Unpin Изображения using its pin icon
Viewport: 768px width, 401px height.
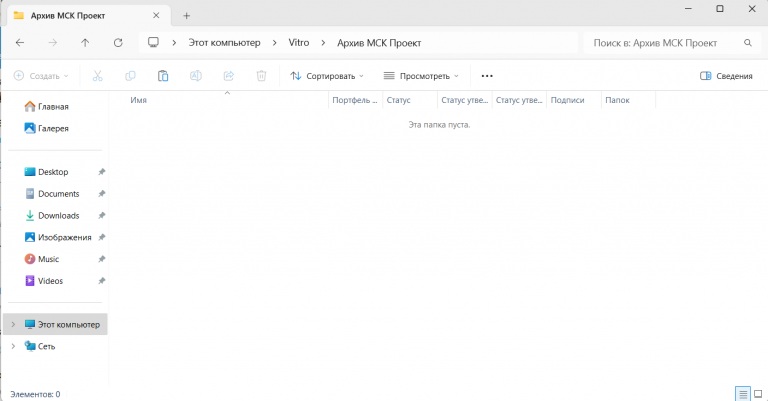click(x=101, y=237)
